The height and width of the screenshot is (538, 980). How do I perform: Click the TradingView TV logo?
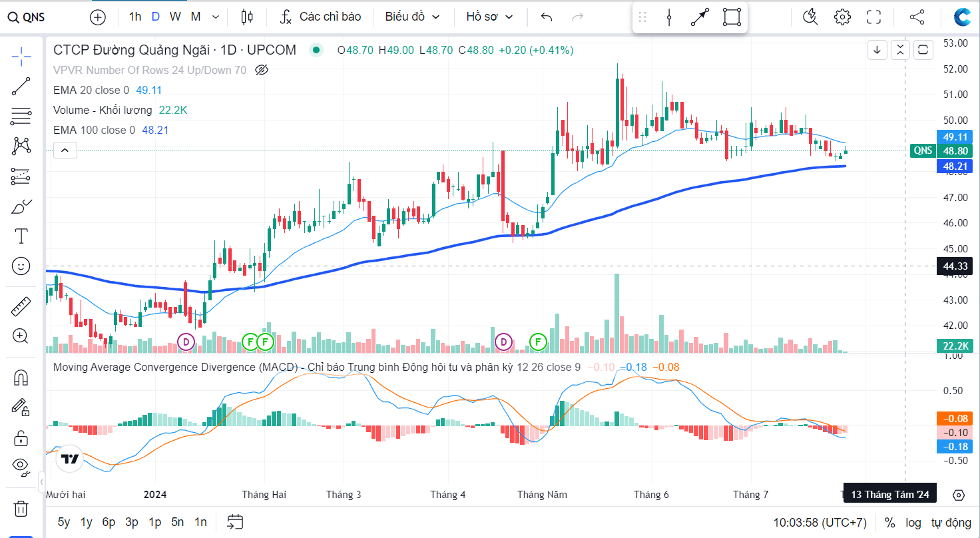point(69,459)
